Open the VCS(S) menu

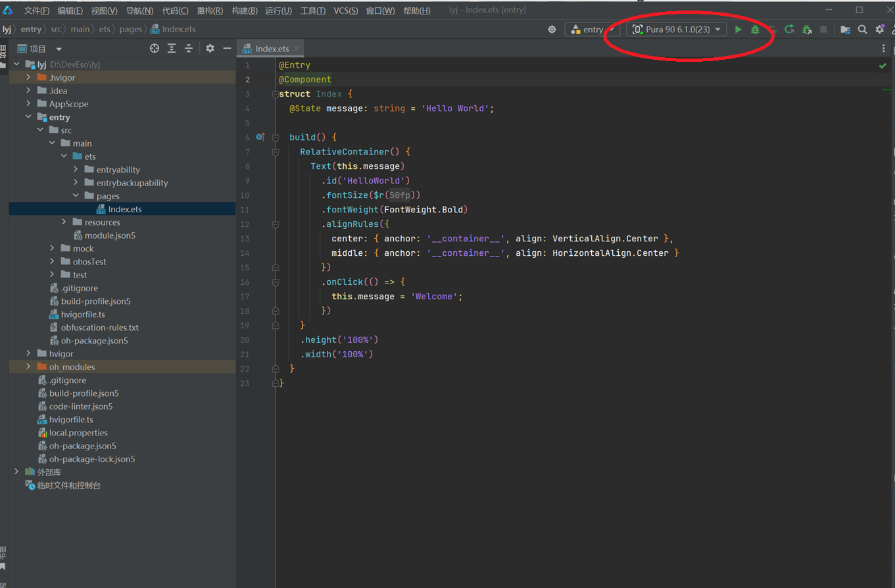click(x=346, y=11)
